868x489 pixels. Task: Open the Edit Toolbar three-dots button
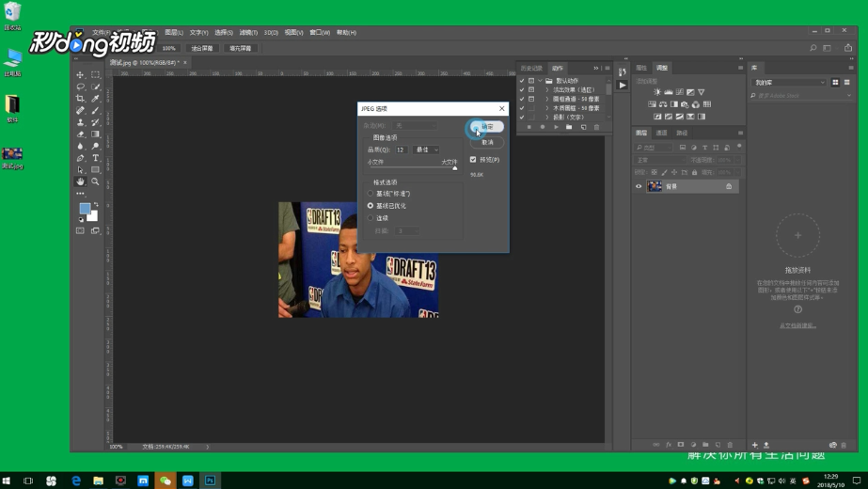click(80, 194)
